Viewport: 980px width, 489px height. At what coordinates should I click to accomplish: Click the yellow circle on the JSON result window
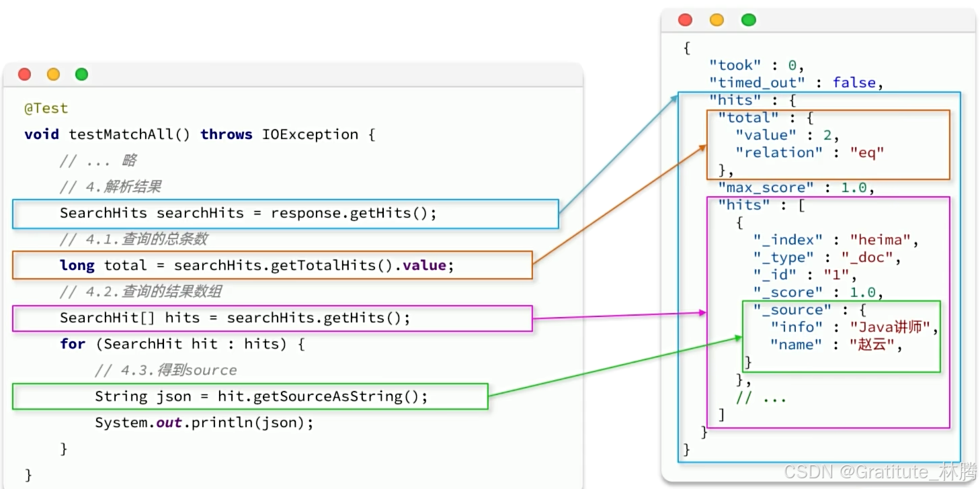(717, 20)
